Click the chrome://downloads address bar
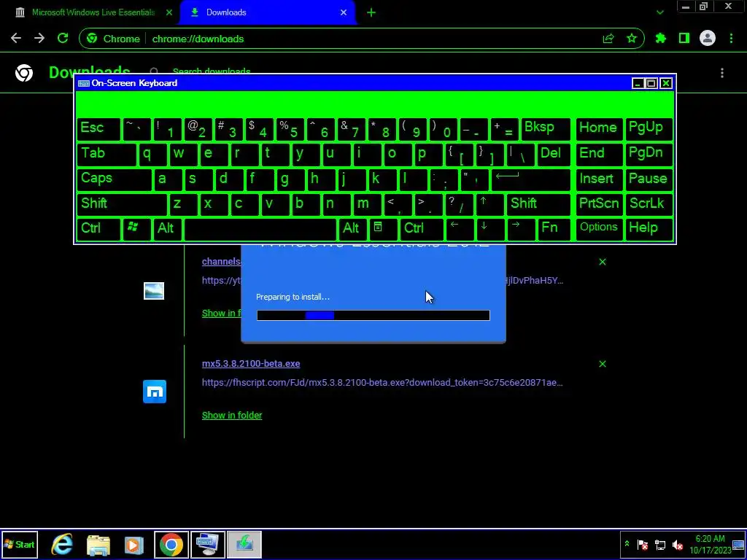The image size is (747, 560). [361, 39]
